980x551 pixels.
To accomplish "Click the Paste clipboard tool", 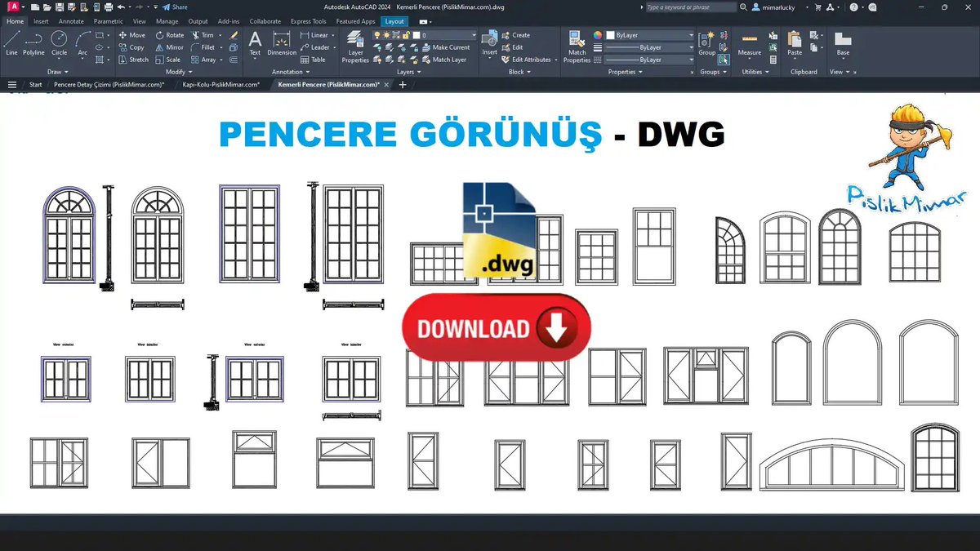I will coord(795,43).
